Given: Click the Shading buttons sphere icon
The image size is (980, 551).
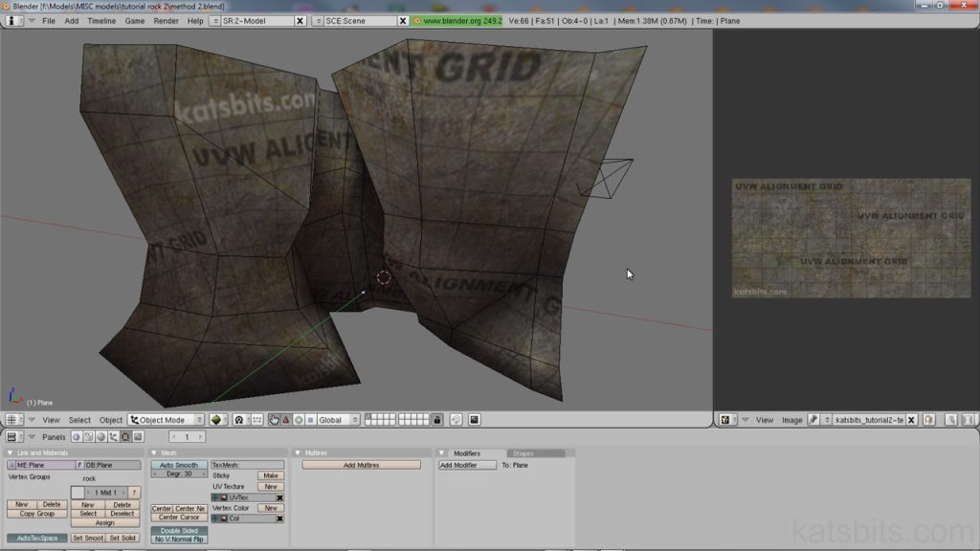Looking at the screenshot, I should [x=101, y=437].
